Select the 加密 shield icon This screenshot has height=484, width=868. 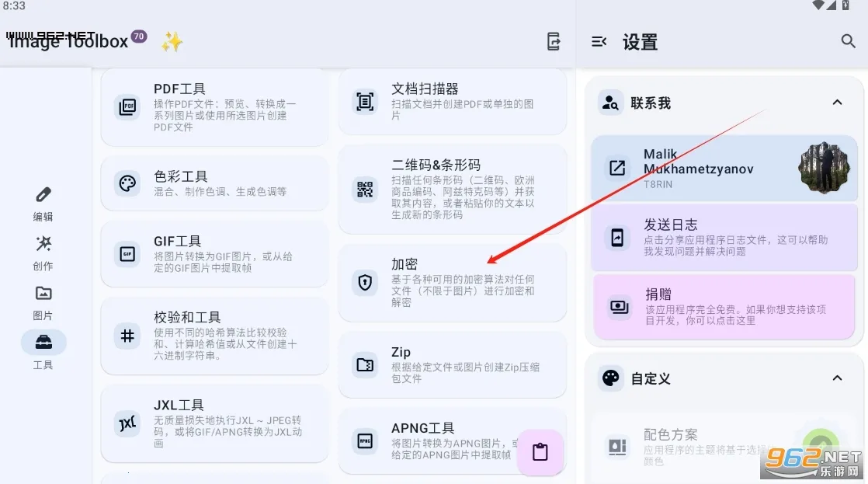[x=364, y=282]
